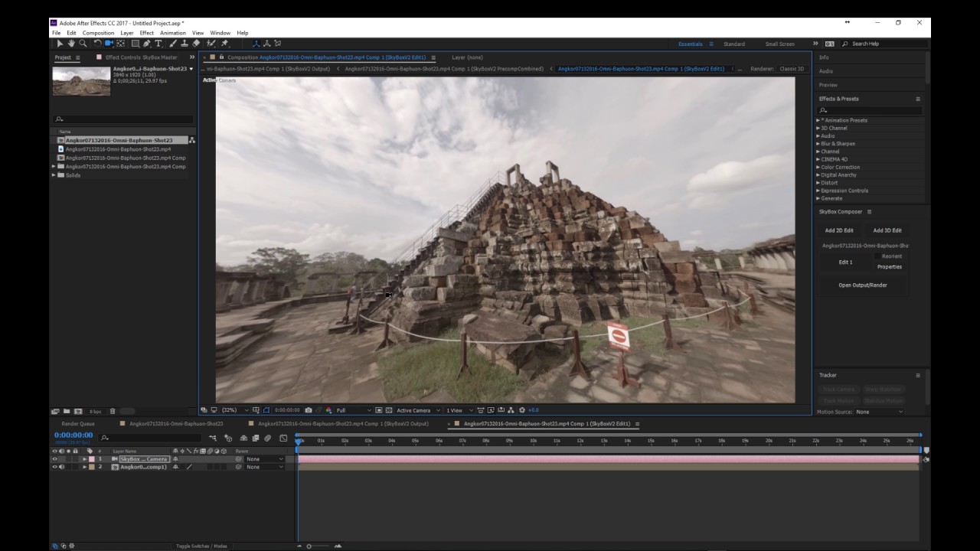Open the Full resolution dropdown
The image size is (980, 551).
(x=354, y=410)
